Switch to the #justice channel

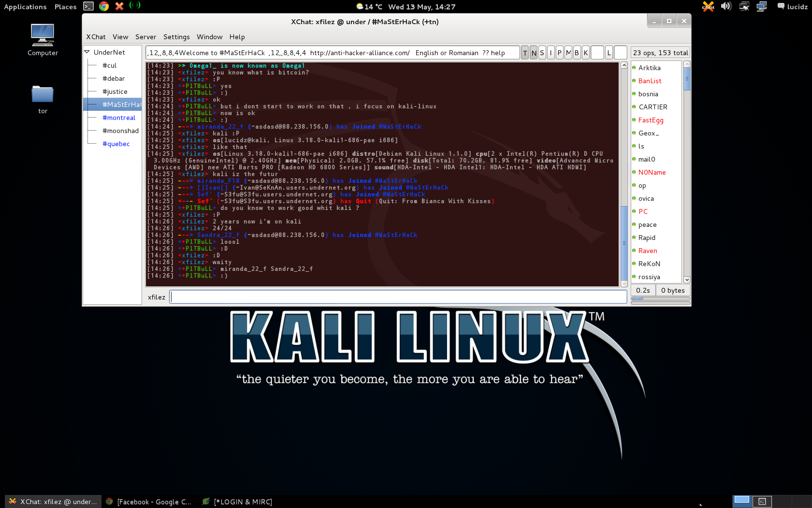(x=115, y=91)
